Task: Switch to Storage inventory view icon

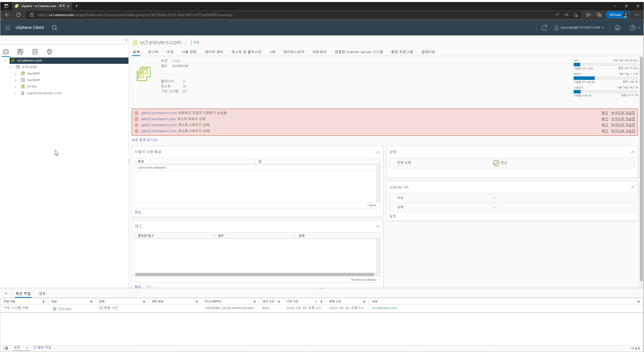Action: tap(35, 52)
